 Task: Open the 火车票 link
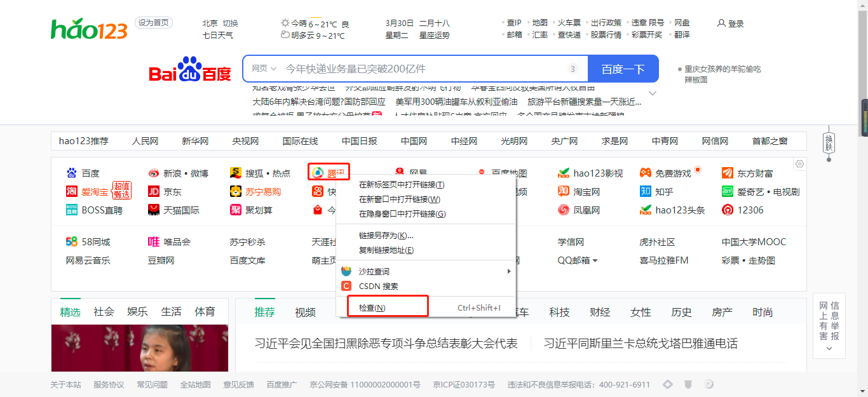(569, 23)
